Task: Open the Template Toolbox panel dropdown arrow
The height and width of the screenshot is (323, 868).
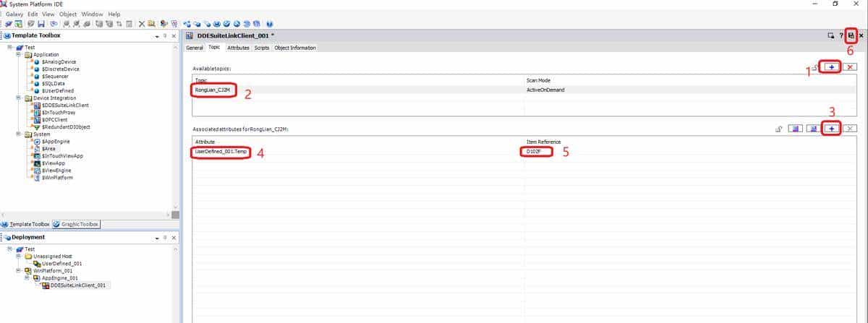Action: [x=158, y=35]
